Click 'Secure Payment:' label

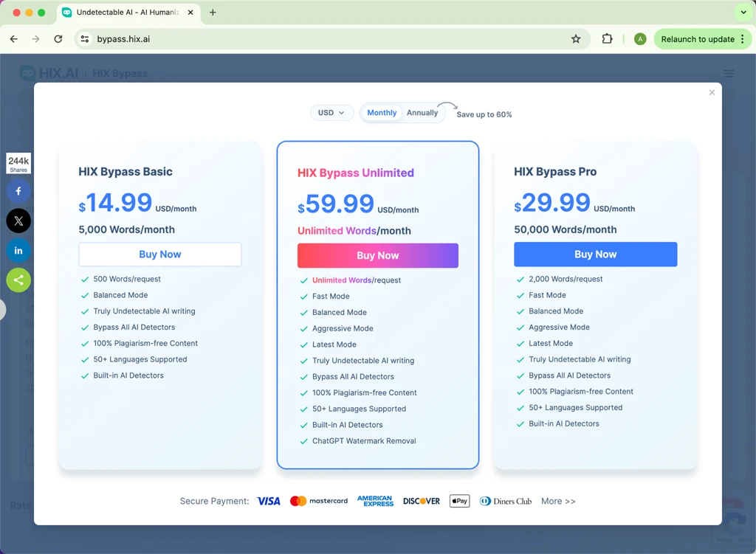[x=214, y=501]
